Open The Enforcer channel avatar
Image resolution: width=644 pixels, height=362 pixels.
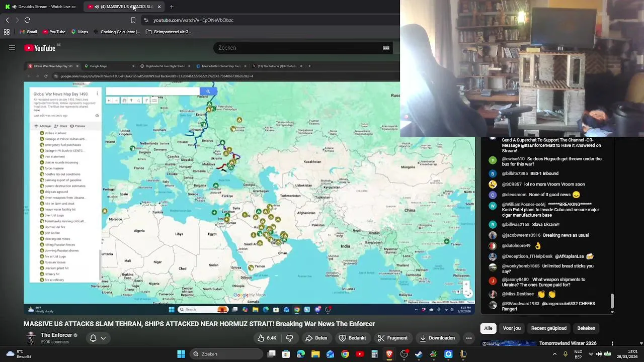pyautogui.click(x=31, y=338)
